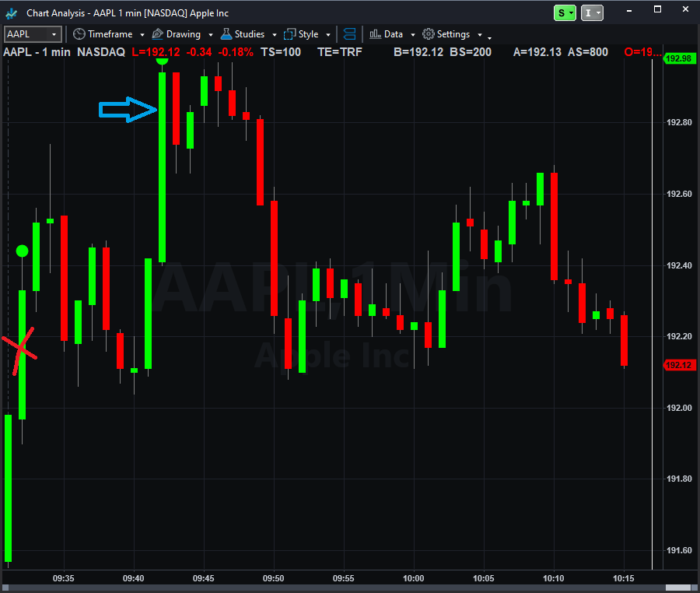
Task: Minimize the Chart Analysis window
Action: coord(629,11)
